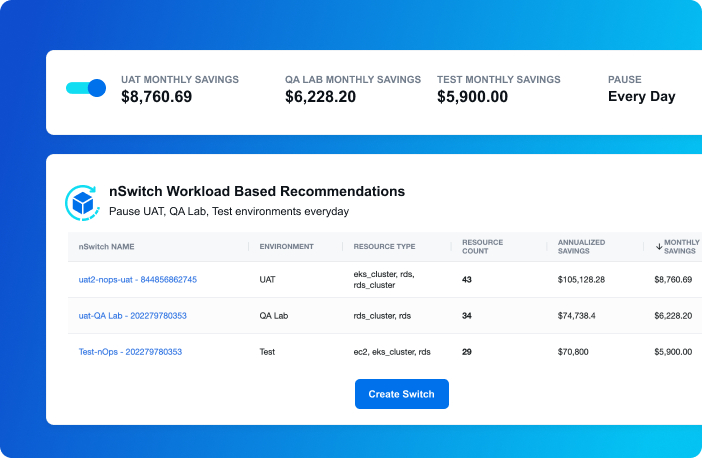The image size is (702, 458).
Task: Click resource count 43
Action: click(467, 279)
